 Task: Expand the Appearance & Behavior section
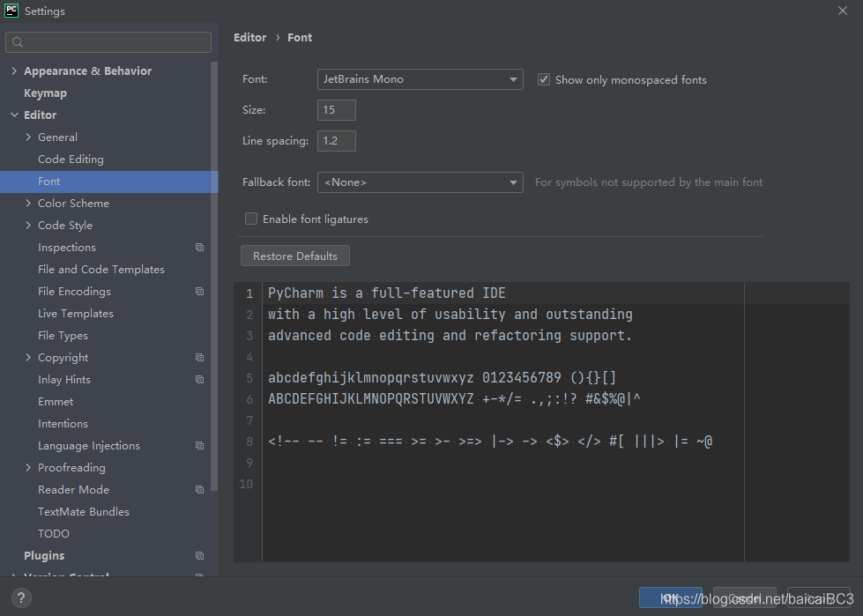(x=14, y=71)
